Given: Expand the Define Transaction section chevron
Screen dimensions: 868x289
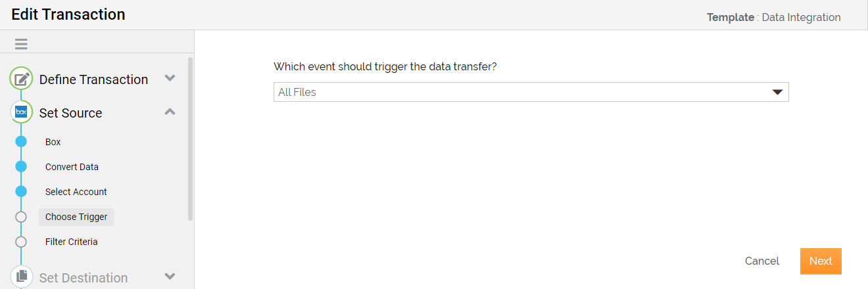Looking at the screenshot, I should (170, 78).
